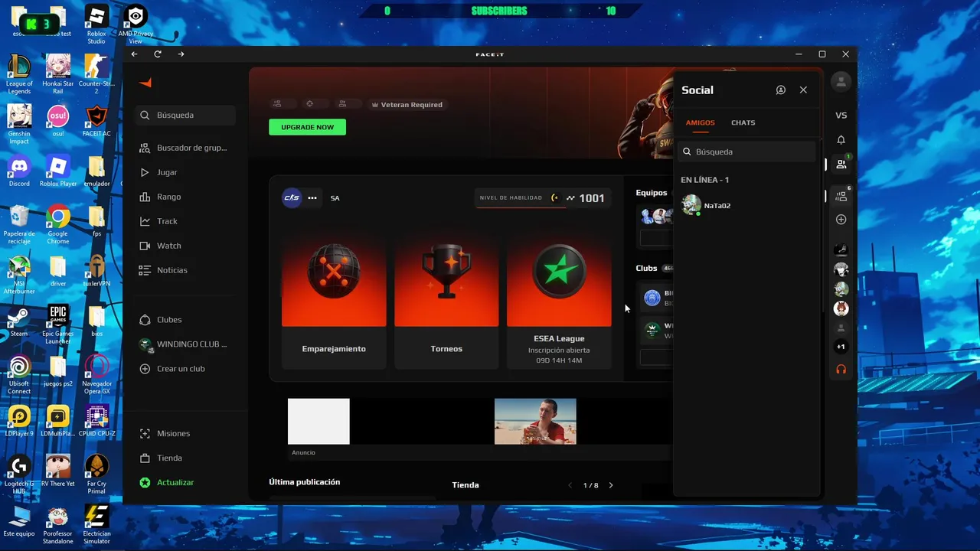Open Roblox Studio desktop icon
Viewport: 980px width, 551px height.
tap(96, 24)
